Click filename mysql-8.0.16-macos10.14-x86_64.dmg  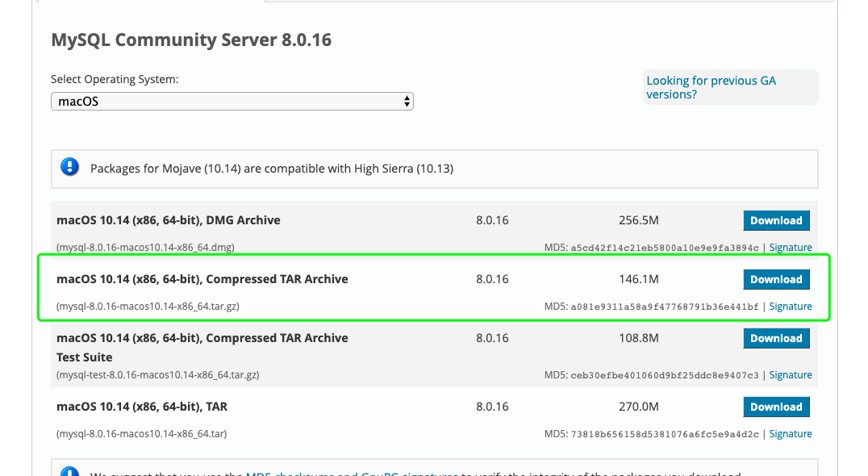(145, 248)
